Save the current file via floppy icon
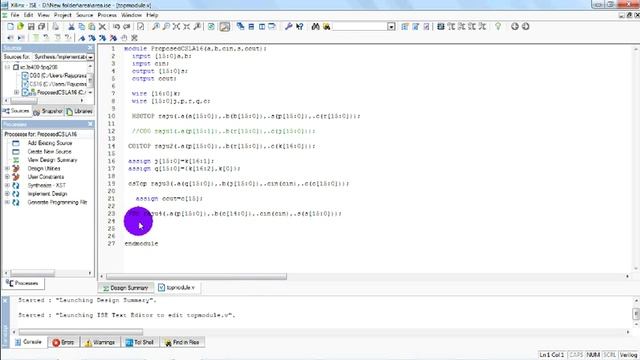Screen dimensions: 640x360 (31, 27)
